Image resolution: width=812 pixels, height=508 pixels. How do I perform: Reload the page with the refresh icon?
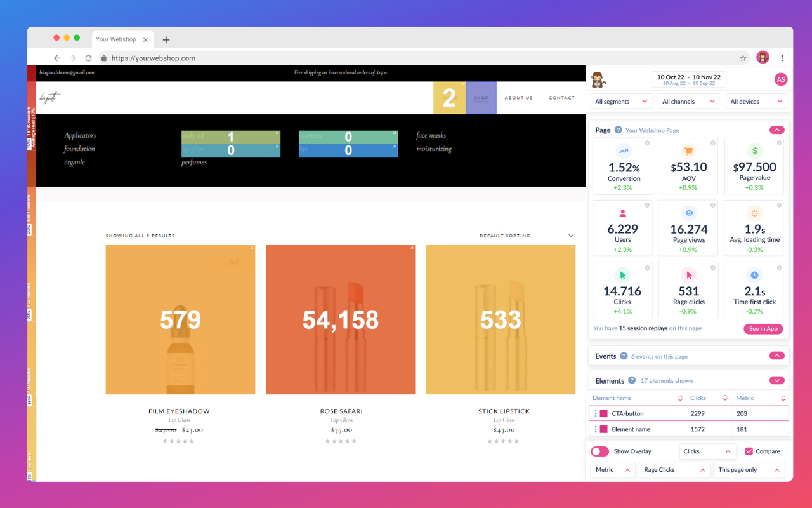coord(88,58)
